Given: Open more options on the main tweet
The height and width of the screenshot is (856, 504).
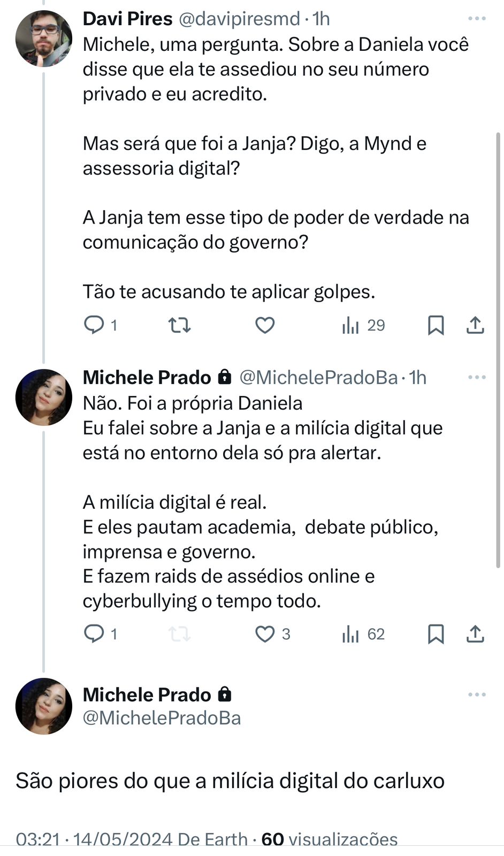Looking at the screenshot, I should pyautogui.click(x=476, y=694).
